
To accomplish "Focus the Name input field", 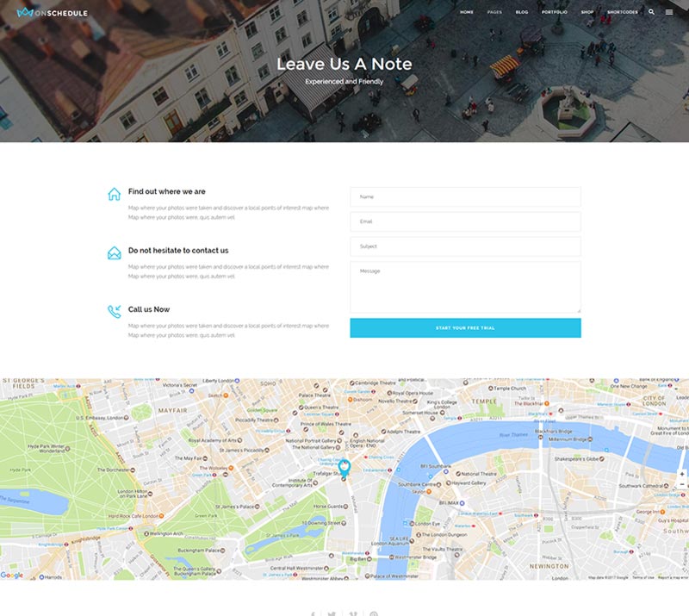I will point(465,197).
